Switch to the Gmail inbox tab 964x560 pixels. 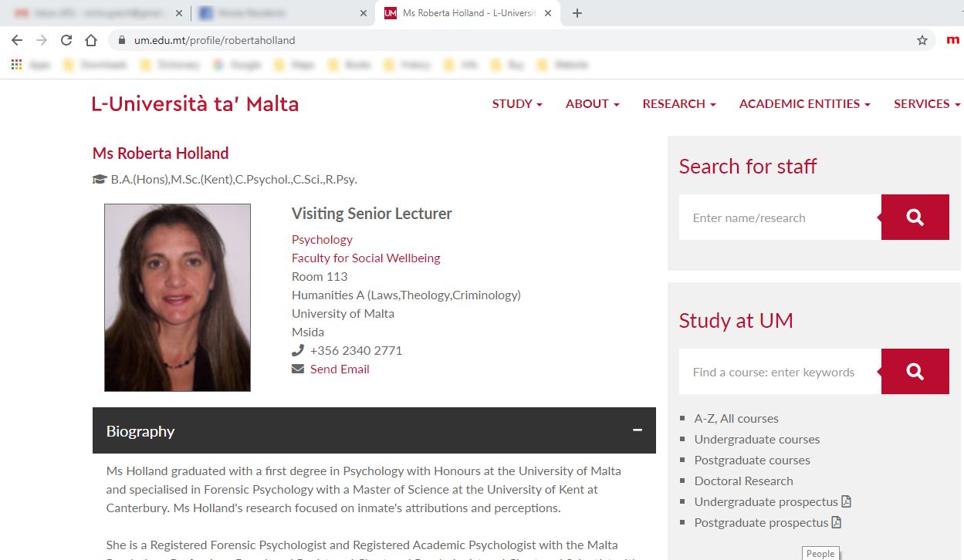point(95,13)
